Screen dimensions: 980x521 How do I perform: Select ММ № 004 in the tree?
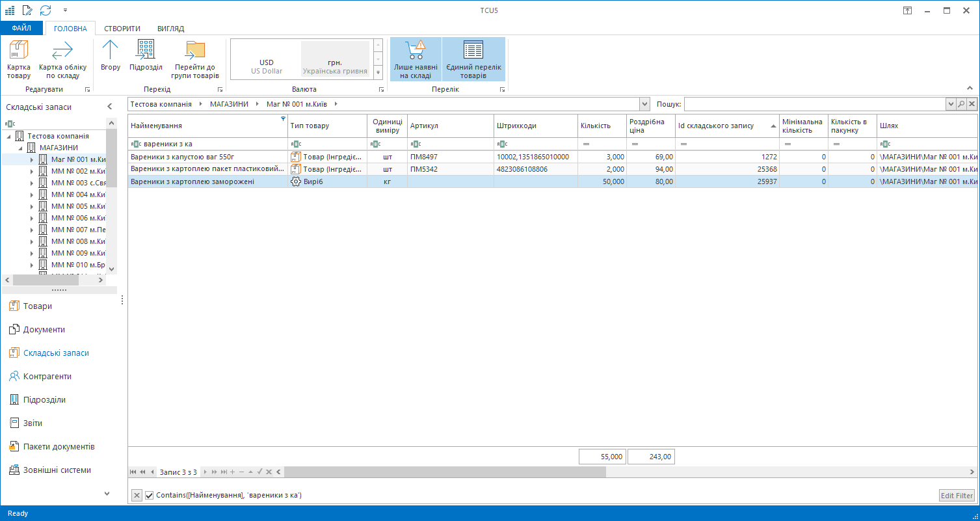tap(78, 194)
